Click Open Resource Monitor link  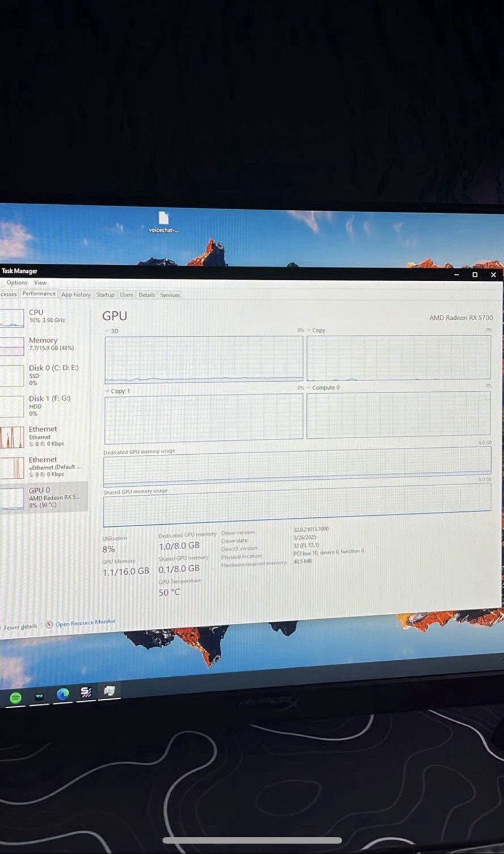[85, 622]
